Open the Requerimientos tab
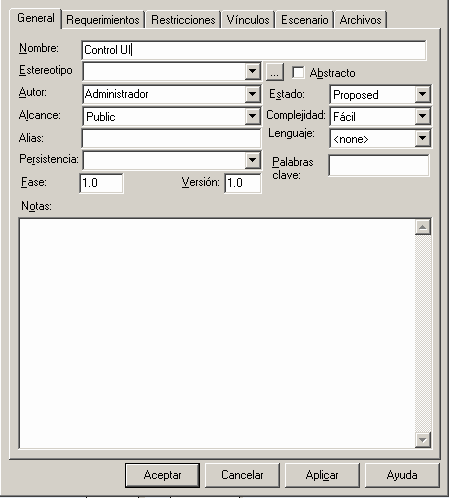The height and width of the screenshot is (498, 449). (103, 20)
